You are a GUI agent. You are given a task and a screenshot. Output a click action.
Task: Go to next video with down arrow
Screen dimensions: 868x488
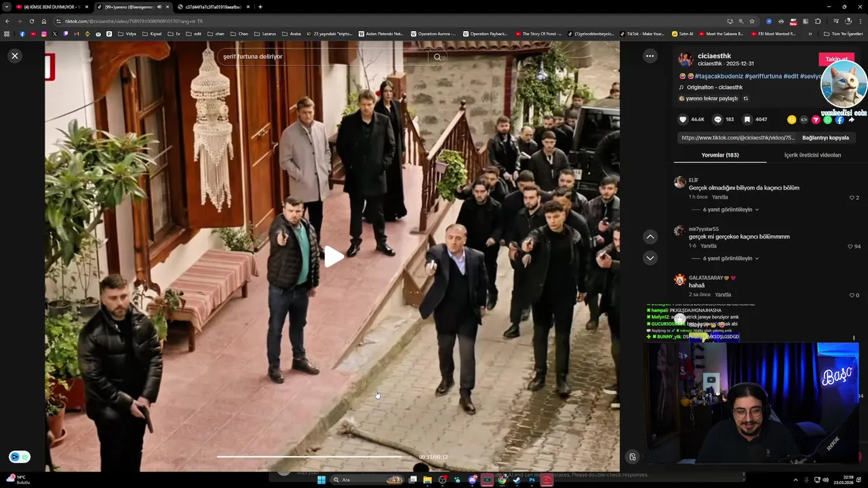(x=650, y=258)
